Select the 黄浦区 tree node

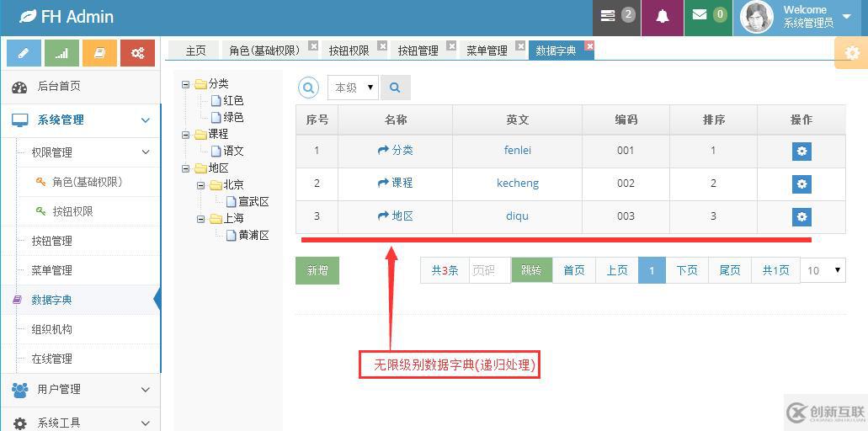tap(254, 236)
